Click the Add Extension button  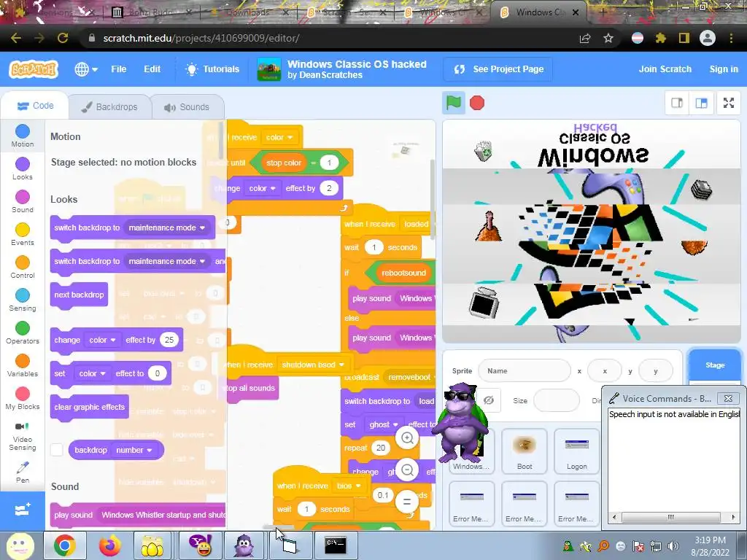(23, 510)
